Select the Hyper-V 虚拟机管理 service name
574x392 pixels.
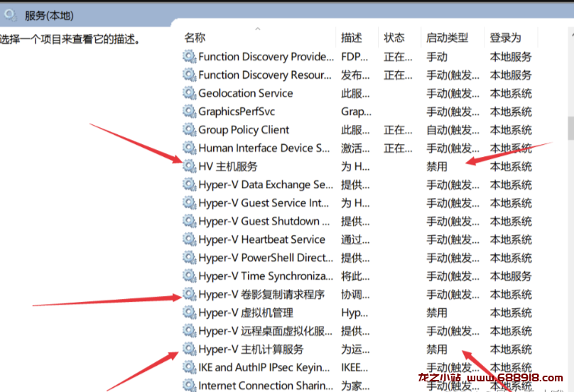point(246,313)
